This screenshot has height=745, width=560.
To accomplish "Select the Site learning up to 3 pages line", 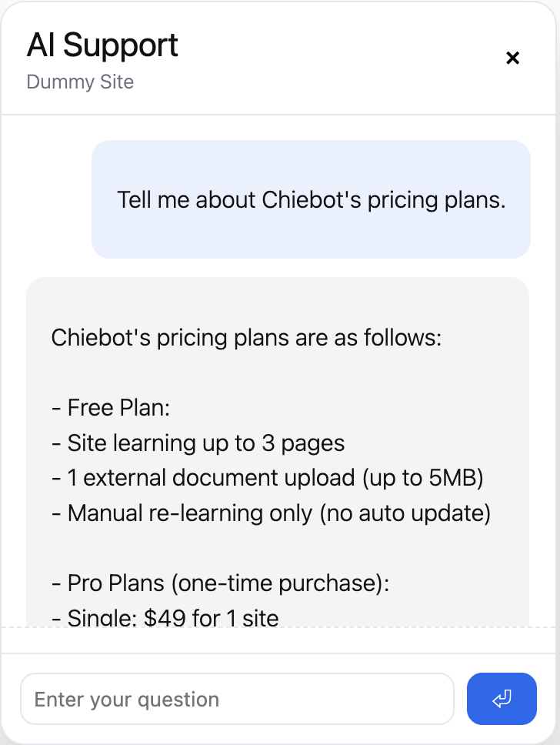I will click(198, 443).
